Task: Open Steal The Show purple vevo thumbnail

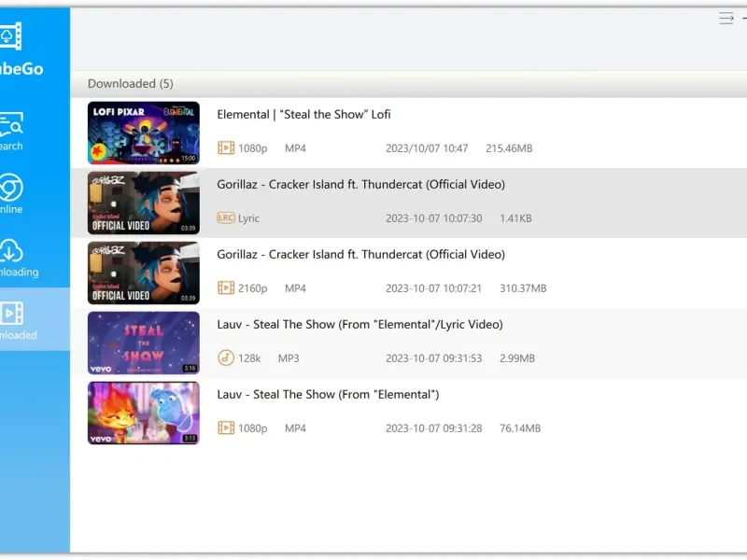Action: click(144, 343)
